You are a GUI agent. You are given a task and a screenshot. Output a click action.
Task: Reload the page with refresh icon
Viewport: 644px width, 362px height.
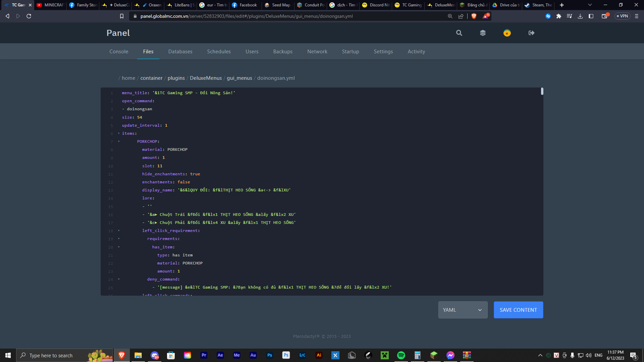pyautogui.click(x=29, y=16)
